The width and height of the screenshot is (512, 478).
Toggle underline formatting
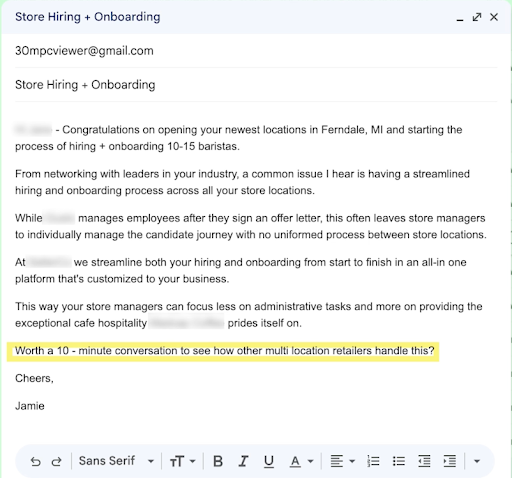point(269,461)
